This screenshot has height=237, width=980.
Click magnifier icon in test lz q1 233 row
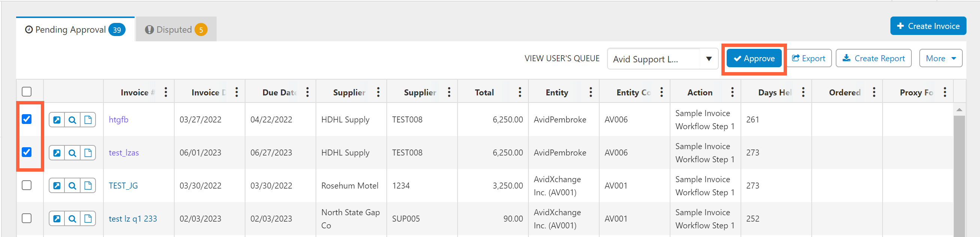[x=72, y=219]
